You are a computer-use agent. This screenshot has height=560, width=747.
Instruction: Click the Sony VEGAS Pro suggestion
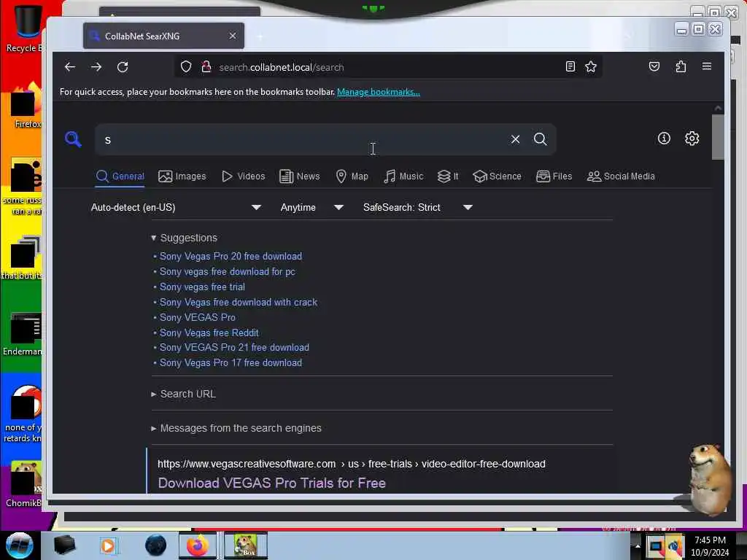(x=197, y=317)
